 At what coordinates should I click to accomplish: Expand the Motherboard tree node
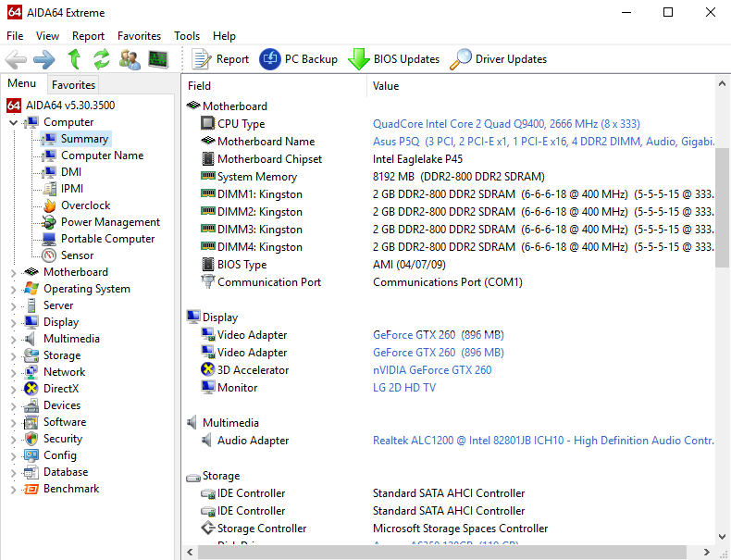pyautogui.click(x=14, y=273)
